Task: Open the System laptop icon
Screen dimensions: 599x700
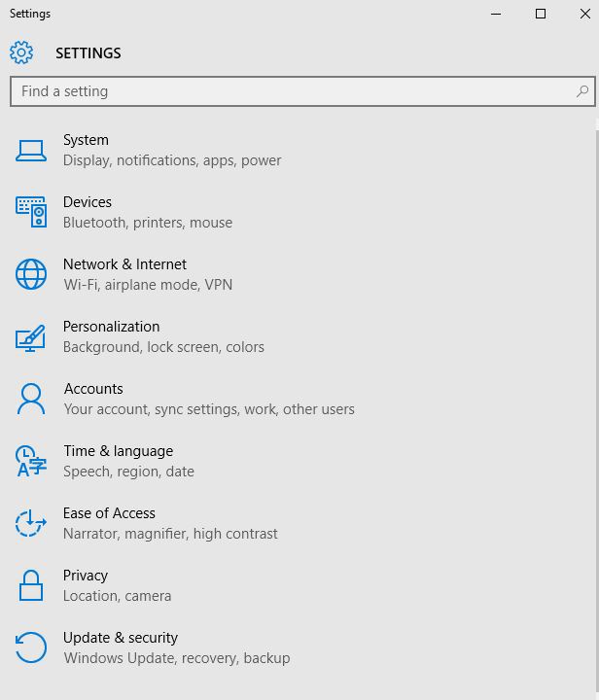Action: pyautogui.click(x=31, y=151)
